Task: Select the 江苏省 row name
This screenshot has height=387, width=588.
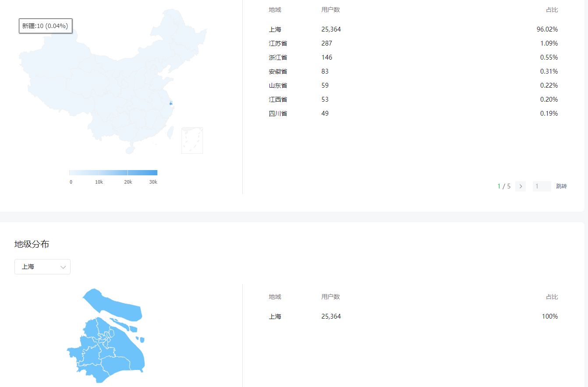Action: point(278,43)
